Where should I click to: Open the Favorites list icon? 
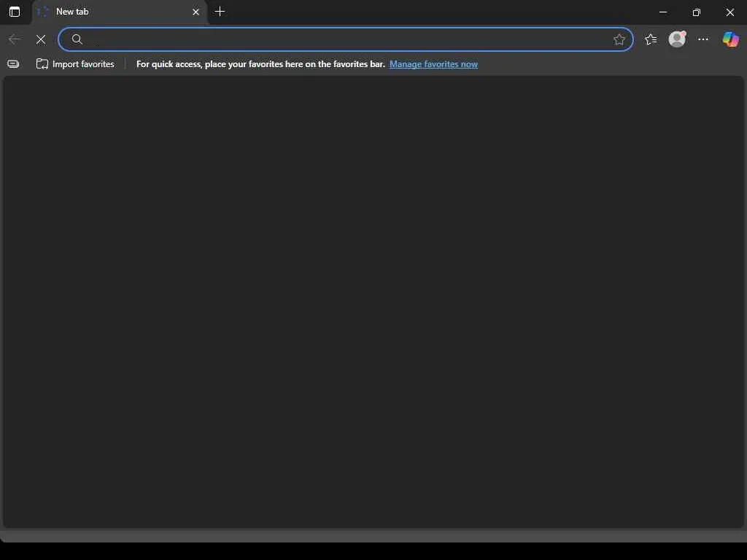click(651, 39)
